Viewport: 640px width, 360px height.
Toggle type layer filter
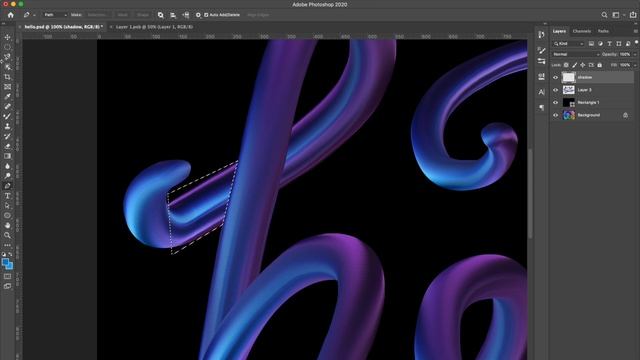pyautogui.click(x=609, y=44)
